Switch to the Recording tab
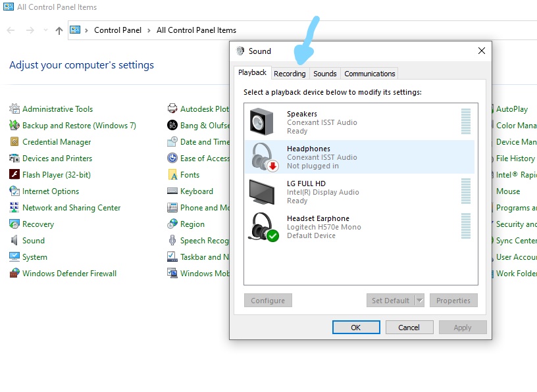The image size is (537, 392). (x=290, y=74)
